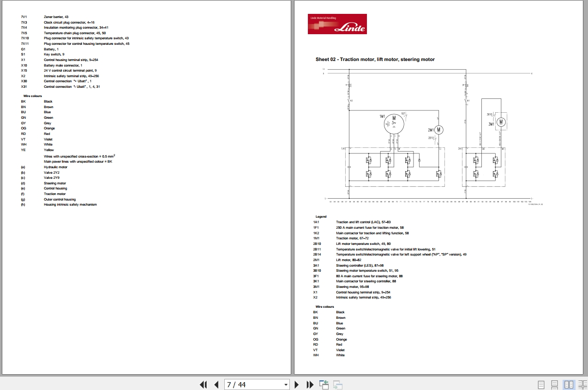The image size is (588, 390).
Task: Enable scrolling single page layout
Action: click(555, 384)
